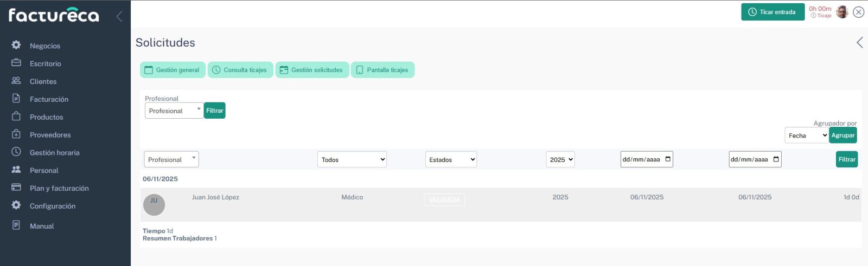Click the second dd/mm/aaaa date field
868x266 pixels.
pos(755,159)
